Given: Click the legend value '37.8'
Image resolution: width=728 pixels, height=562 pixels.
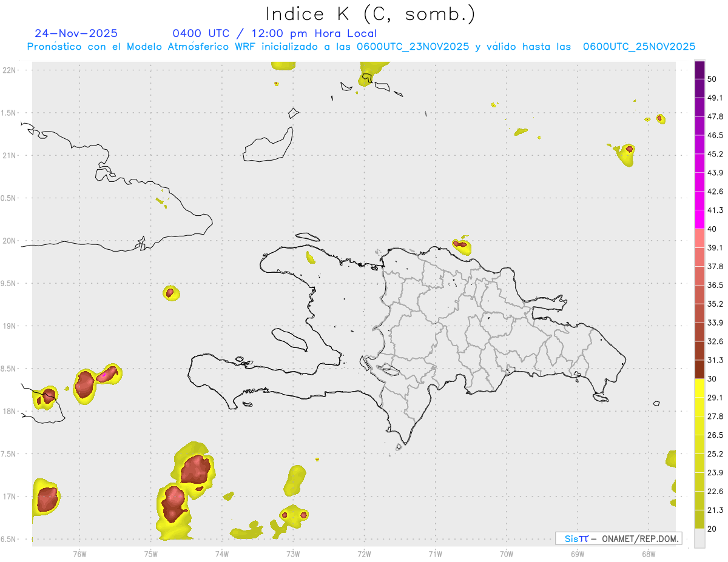Looking at the screenshot, I should (x=715, y=267).
